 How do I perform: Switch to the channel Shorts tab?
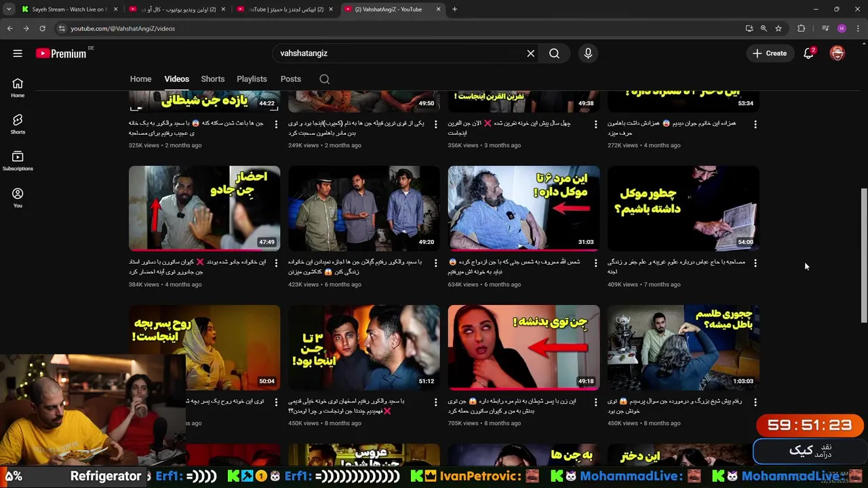tap(213, 79)
